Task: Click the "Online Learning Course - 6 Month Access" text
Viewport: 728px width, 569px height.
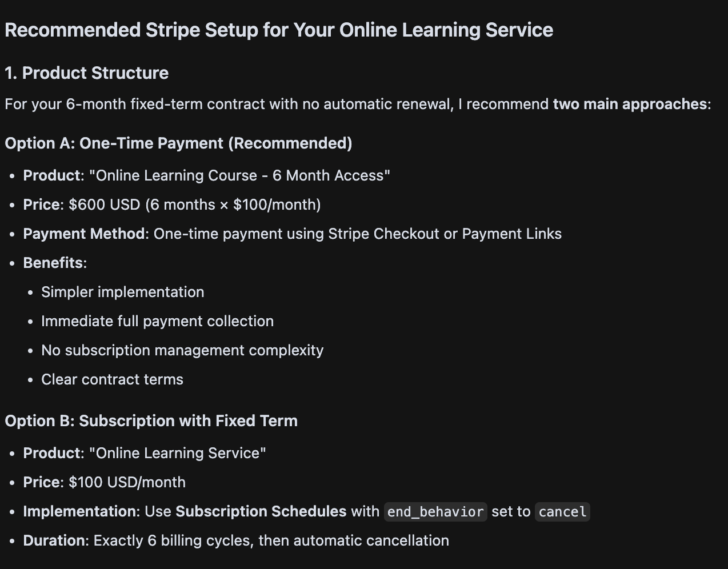Action: tap(239, 175)
